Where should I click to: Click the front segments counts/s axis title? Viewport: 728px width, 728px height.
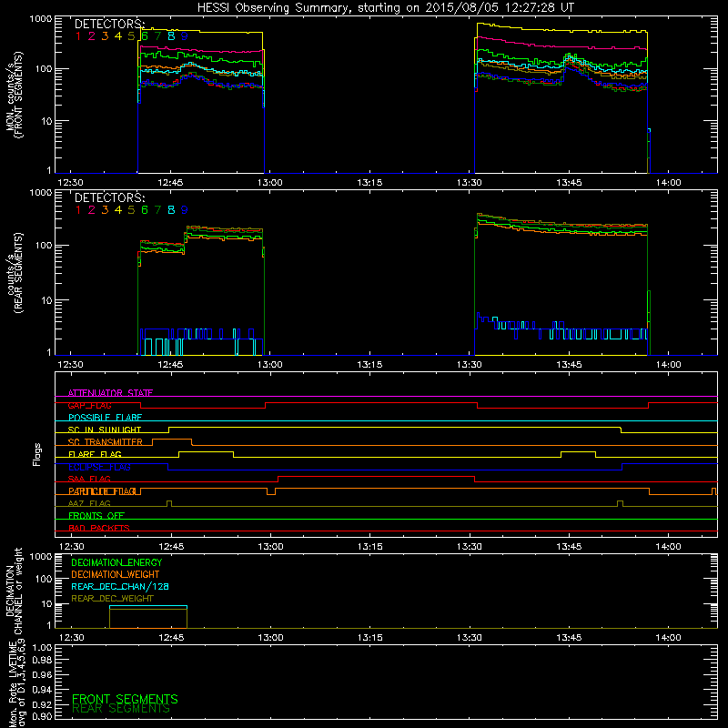15,95
